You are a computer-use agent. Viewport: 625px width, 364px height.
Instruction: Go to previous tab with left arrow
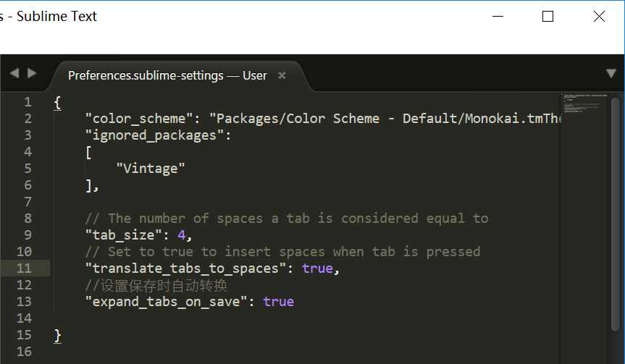click(14, 73)
